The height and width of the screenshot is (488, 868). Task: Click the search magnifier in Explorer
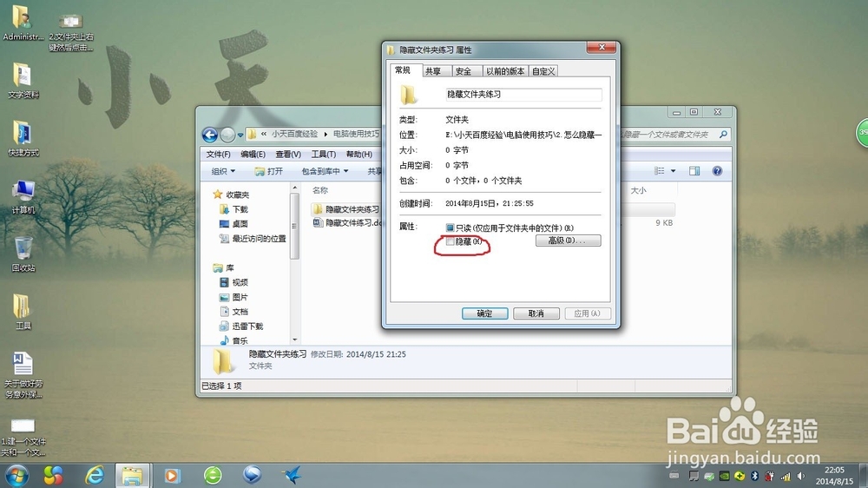[723, 134]
